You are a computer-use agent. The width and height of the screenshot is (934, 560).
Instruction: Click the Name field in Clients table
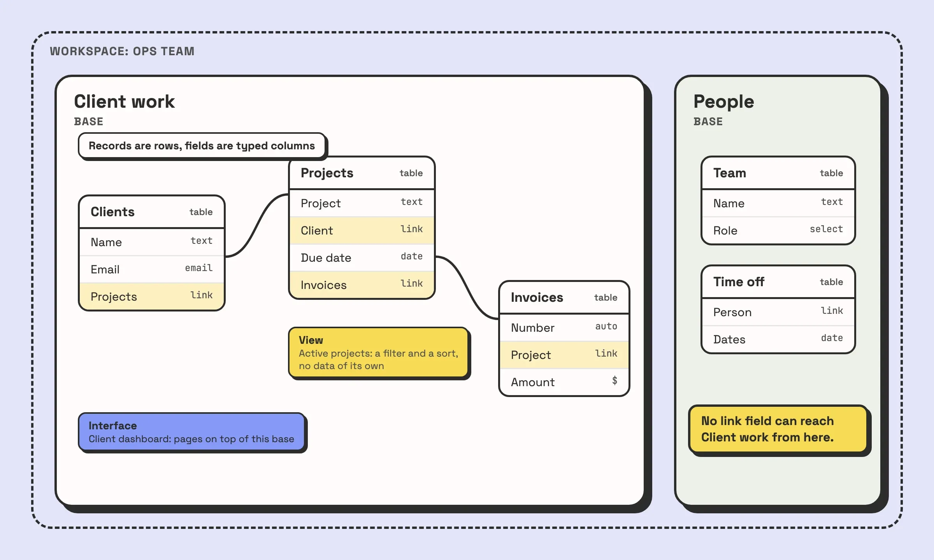click(x=152, y=242)
